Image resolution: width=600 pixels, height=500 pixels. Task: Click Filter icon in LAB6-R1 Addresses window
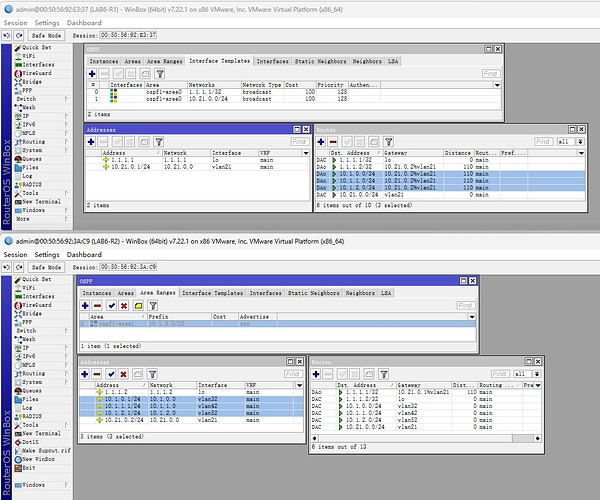[159, 142]
